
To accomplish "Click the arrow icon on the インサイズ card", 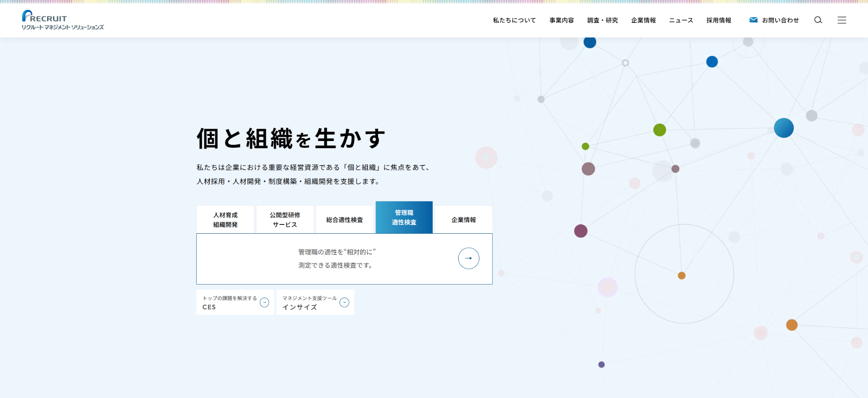I will (x=345, y=302).
